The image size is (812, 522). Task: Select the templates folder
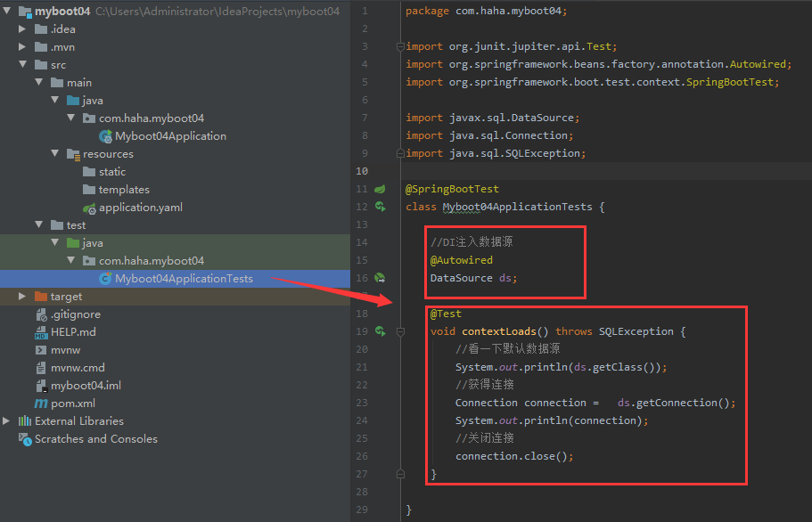[124, 189]
